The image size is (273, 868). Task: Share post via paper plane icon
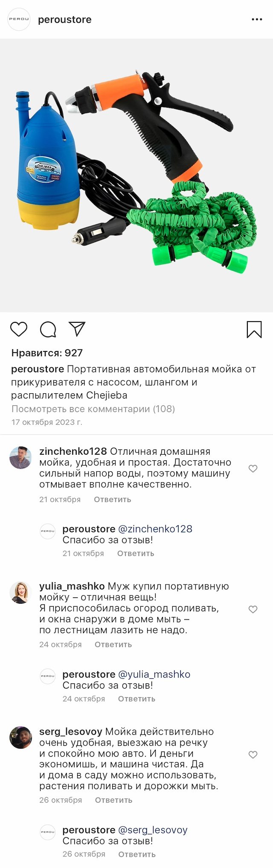(x=77, y=329)
